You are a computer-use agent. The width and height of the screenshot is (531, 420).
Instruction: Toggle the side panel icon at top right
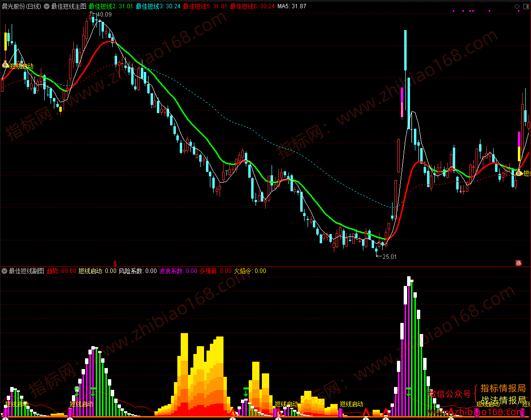click(526, 6)
